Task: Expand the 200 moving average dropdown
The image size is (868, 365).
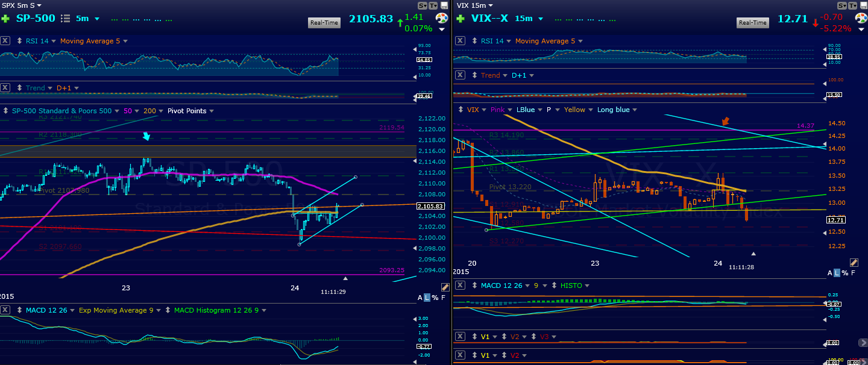Action: tap(161, 111)
